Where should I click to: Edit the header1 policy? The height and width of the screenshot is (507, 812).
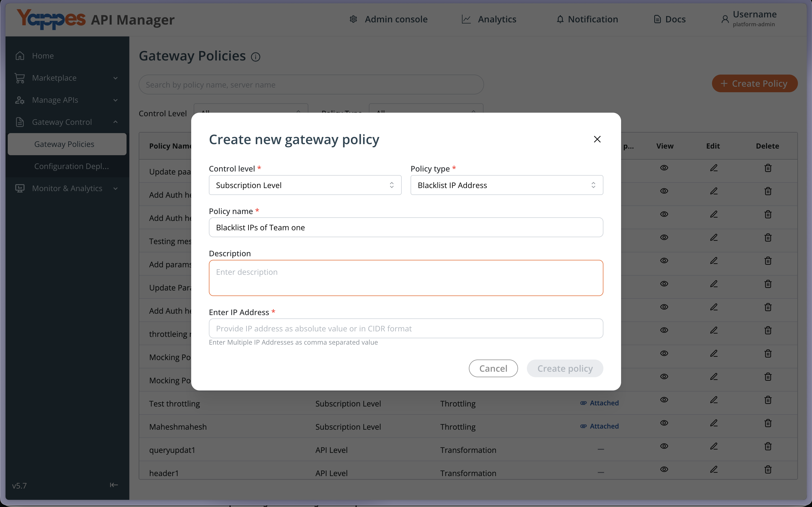[x=714, y=469]
